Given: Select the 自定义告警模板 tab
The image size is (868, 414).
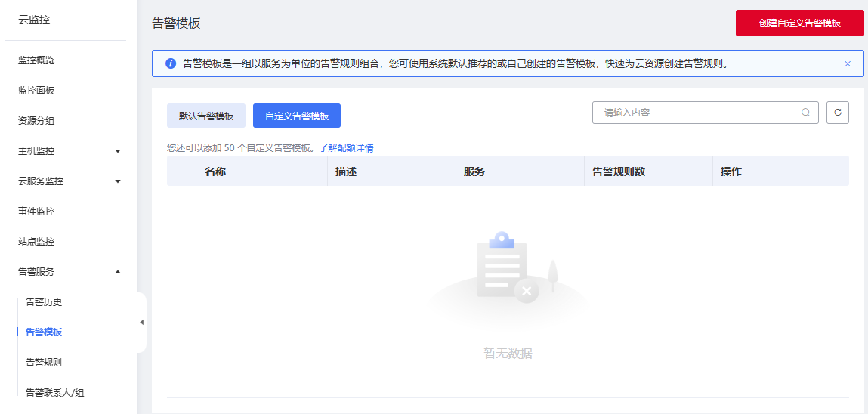Looking at the screenshot, I should click(297, 116).
